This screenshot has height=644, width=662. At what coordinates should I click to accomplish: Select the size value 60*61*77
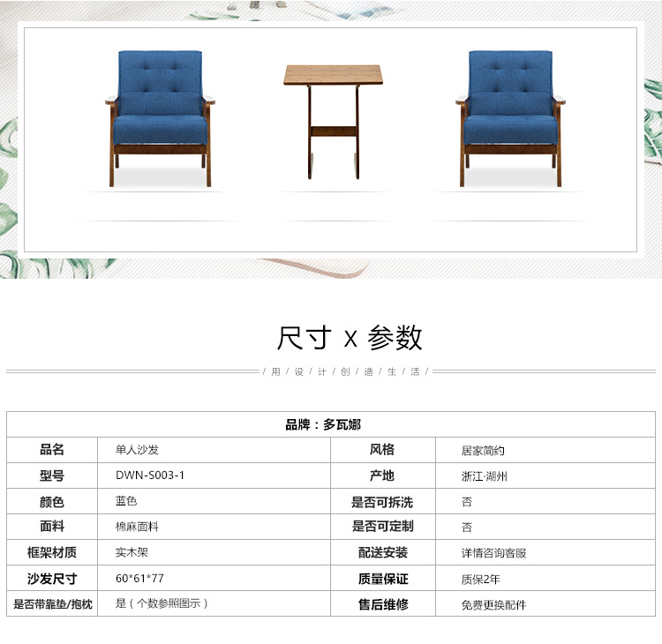[139, 578]
